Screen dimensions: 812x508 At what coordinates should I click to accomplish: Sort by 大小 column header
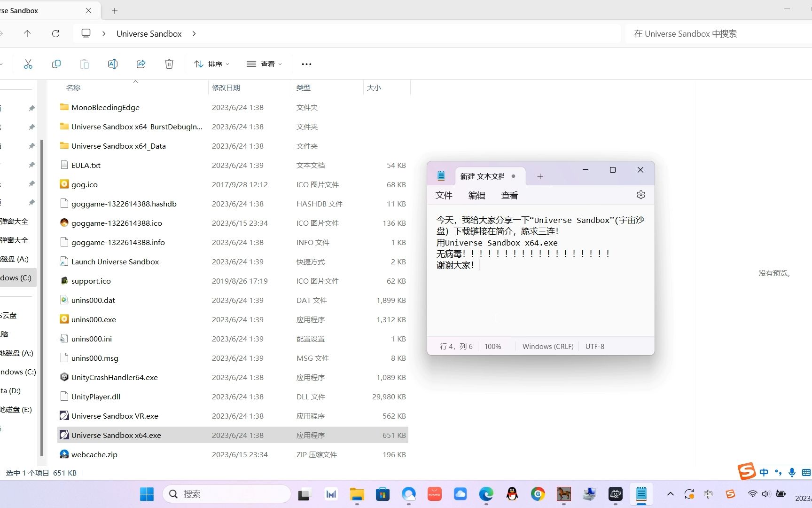374,87
